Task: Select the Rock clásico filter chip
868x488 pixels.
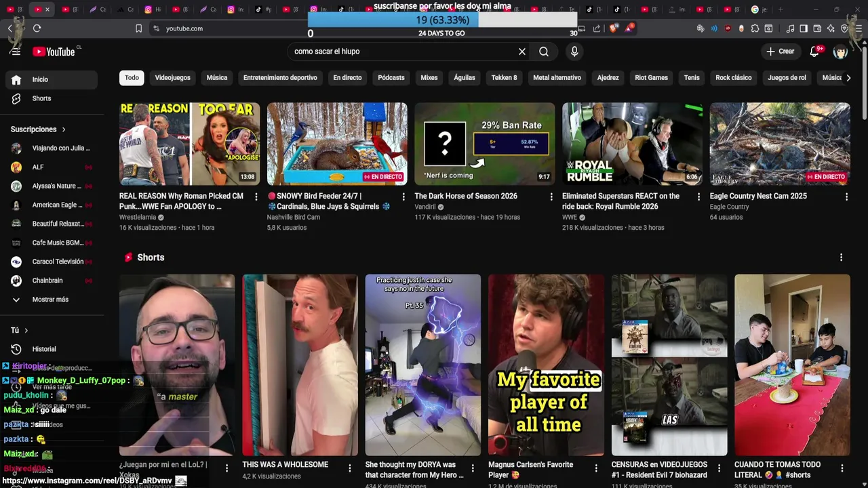Action: click(734, 78)
